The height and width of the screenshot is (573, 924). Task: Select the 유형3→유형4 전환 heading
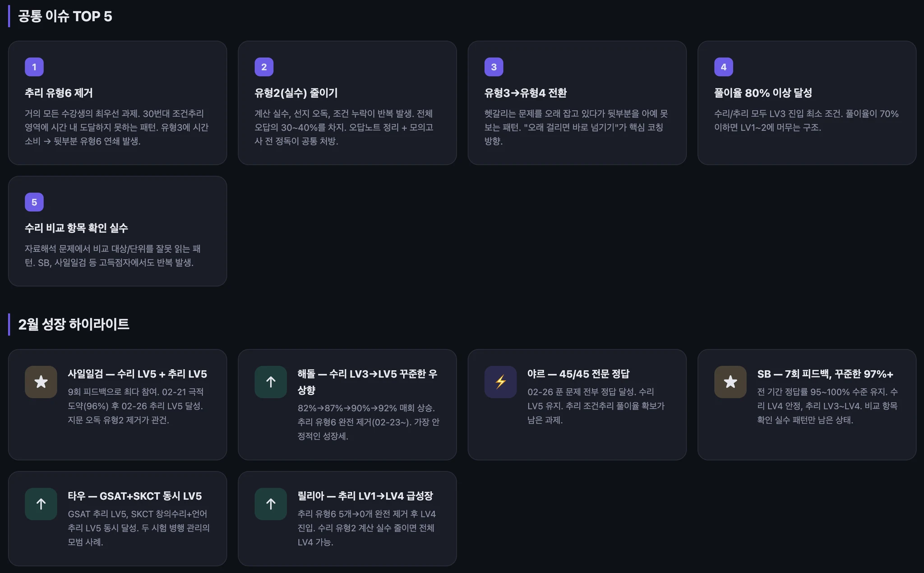click(x=525, y=93)
